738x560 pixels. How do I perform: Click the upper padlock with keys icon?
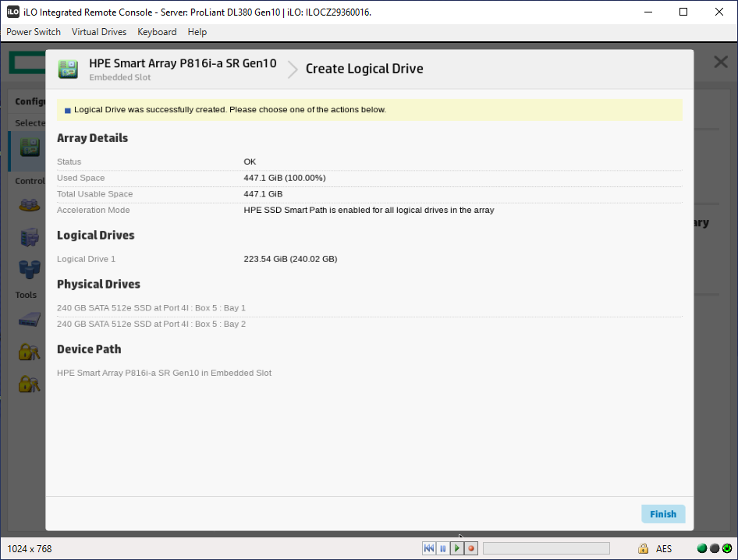[29, 352]
